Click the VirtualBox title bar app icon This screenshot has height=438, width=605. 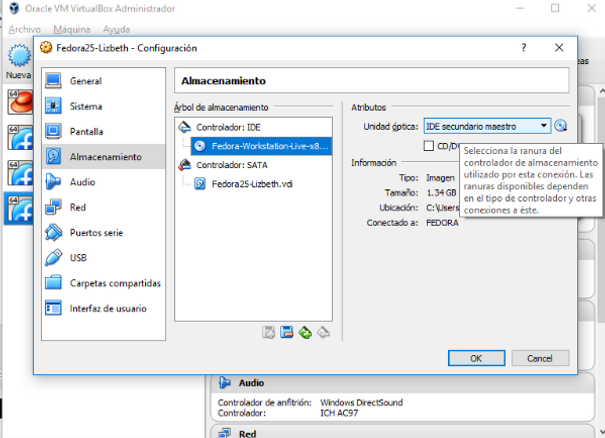[14, 8]
